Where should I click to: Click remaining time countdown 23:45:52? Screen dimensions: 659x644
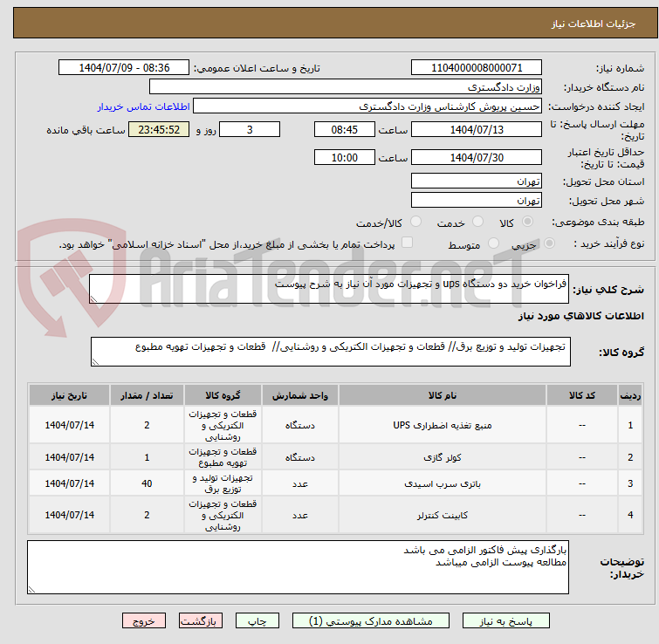[x=159, y=129]
